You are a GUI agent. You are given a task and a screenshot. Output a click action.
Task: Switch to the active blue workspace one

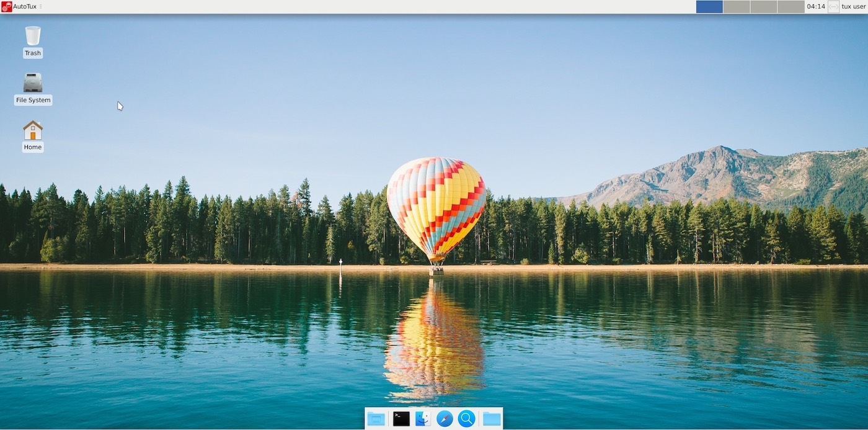pyautogui.click(x=709, y=7)
